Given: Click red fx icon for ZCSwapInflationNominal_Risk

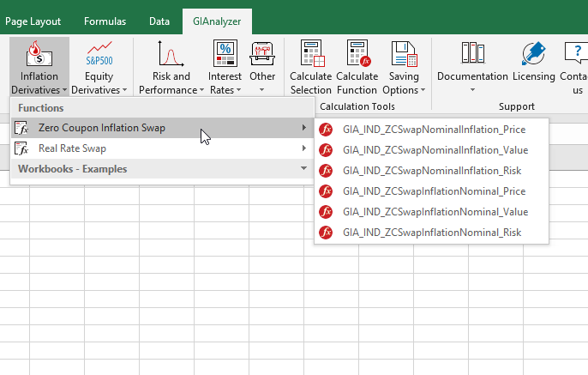Looking at the screenshot, I should click(326, 233).
